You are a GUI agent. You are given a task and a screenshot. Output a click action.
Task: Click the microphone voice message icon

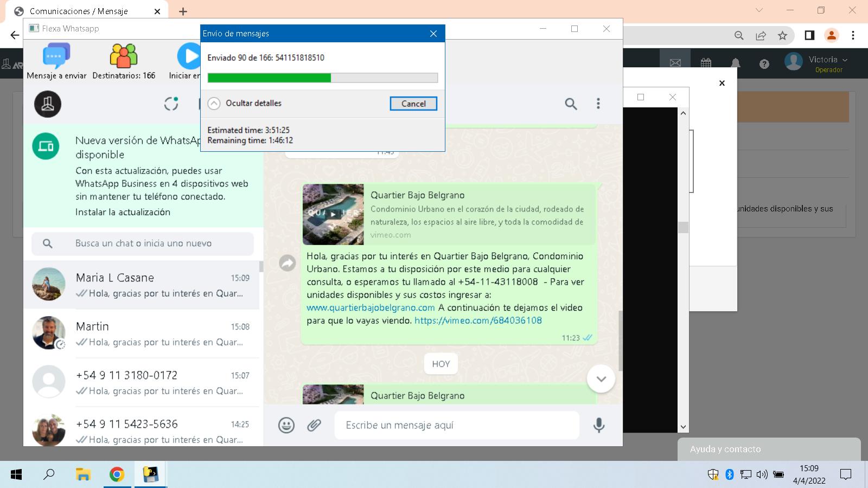[599, 425]
